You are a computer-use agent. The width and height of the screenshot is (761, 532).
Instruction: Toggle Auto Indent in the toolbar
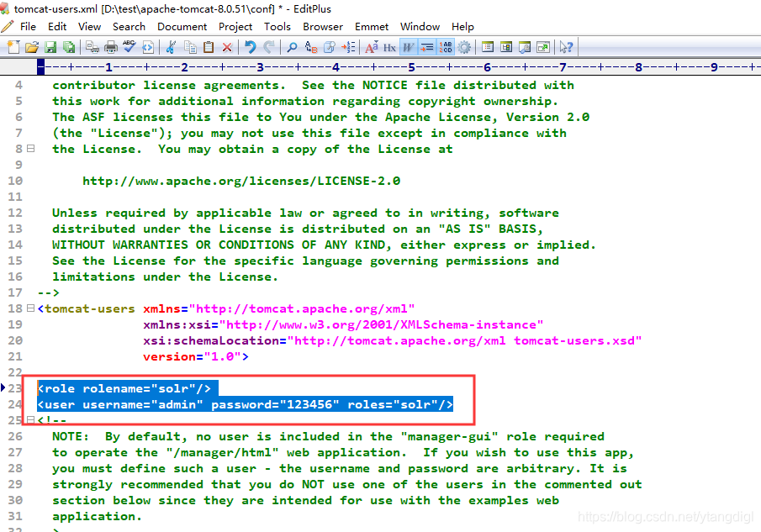426,47
